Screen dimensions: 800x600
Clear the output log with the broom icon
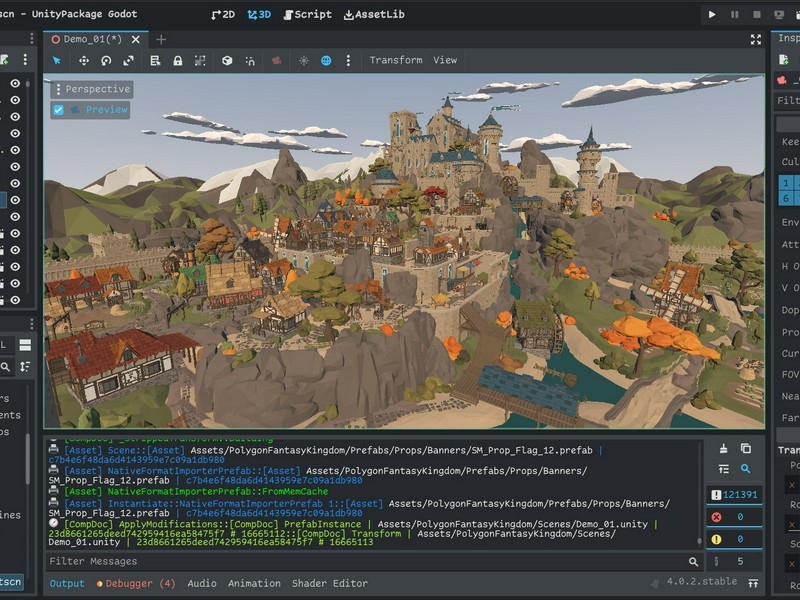point(723,448)
